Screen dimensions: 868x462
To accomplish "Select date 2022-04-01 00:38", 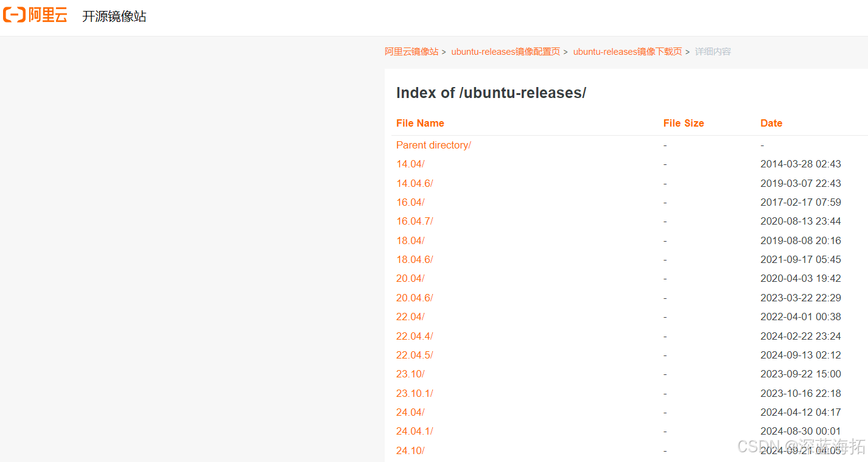I will coord(800,317).
